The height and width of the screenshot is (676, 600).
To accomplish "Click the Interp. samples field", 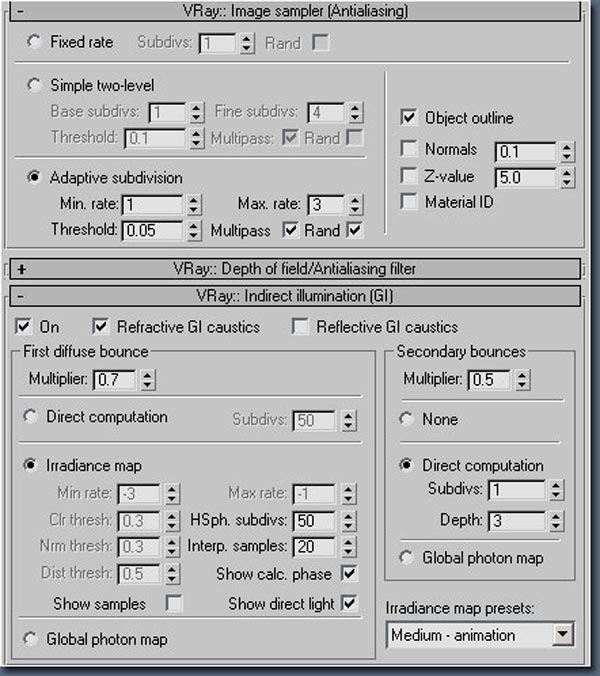I will click(314, 547).
